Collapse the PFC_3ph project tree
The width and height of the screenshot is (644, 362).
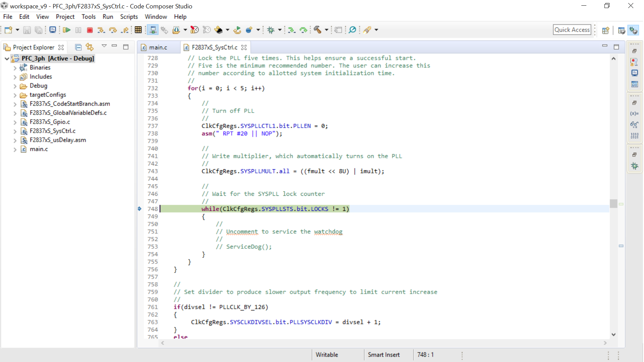click(x=7, y=59)
